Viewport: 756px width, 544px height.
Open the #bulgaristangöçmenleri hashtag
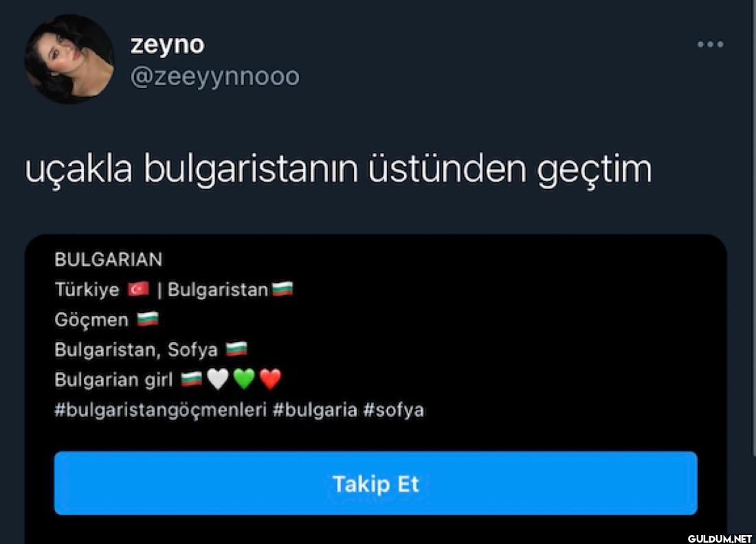(x=161, y=410)
